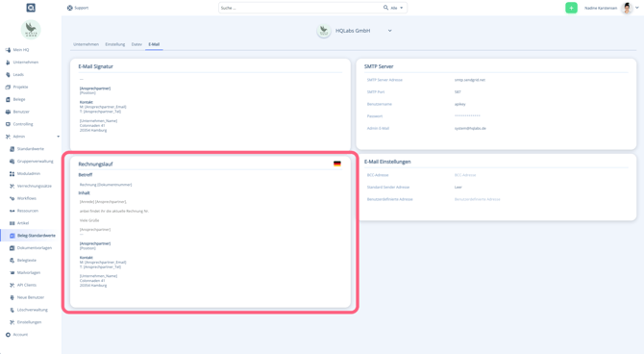This screenshot has width=644, height=354.
Task: Click the Neue Benutzer icon
Action: (x=12, y=297)
